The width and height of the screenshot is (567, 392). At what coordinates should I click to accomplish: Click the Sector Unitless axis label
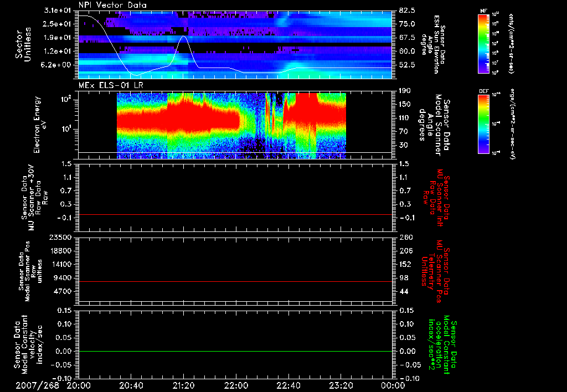[23, 44]
